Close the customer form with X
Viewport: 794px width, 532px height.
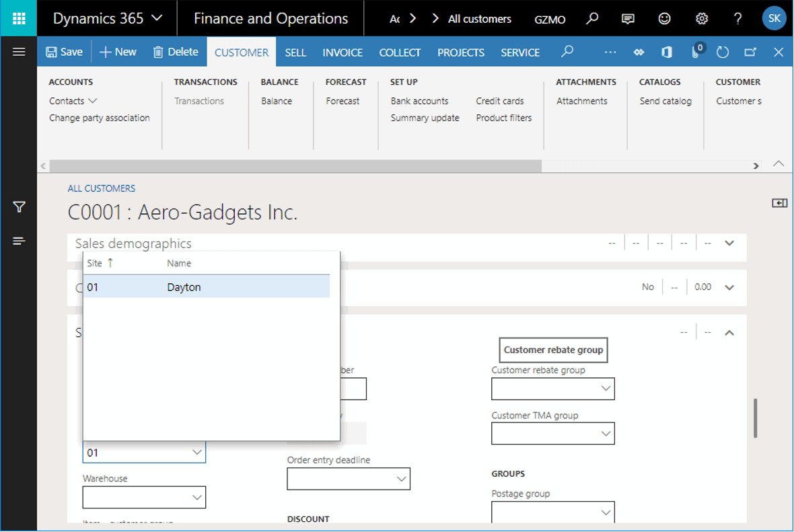tap(779, 52)
